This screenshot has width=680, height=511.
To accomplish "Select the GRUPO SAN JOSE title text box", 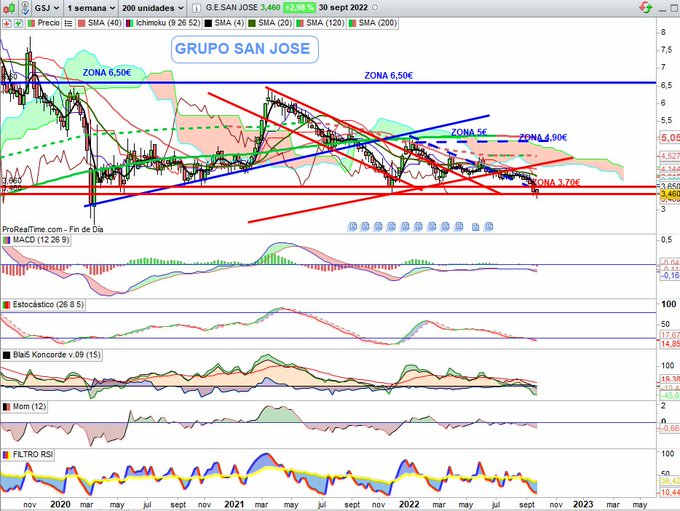I will [245, 49].
